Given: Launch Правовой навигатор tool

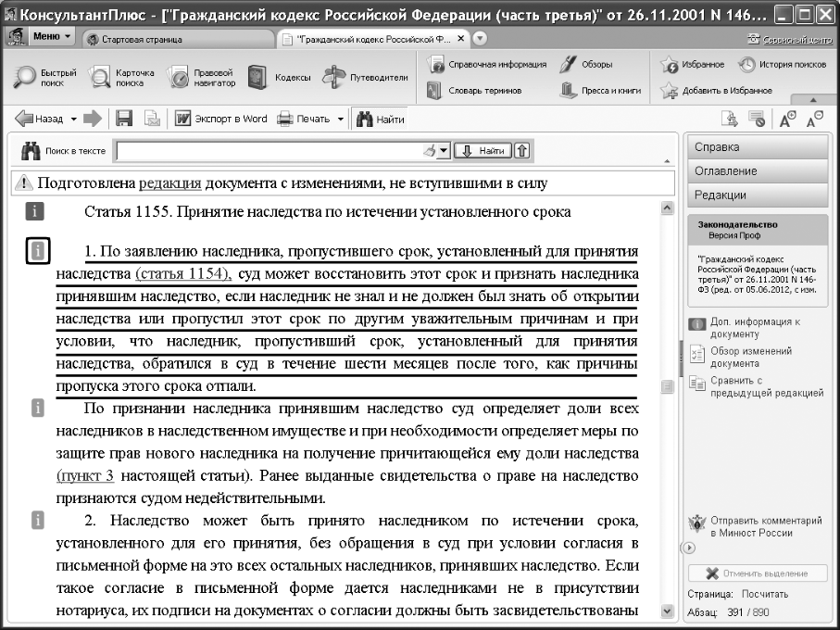Looking at the screenshot, I should point(201,78).
